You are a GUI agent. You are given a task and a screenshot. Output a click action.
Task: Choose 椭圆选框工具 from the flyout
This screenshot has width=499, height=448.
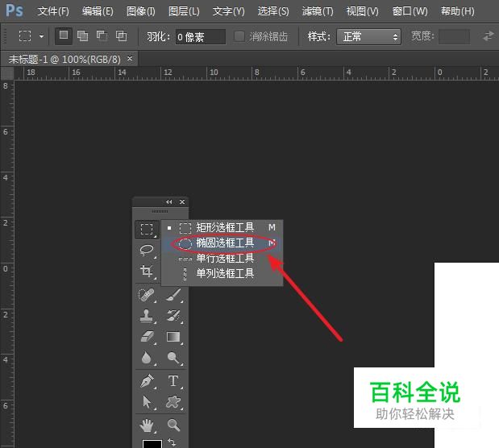point(222,243)
